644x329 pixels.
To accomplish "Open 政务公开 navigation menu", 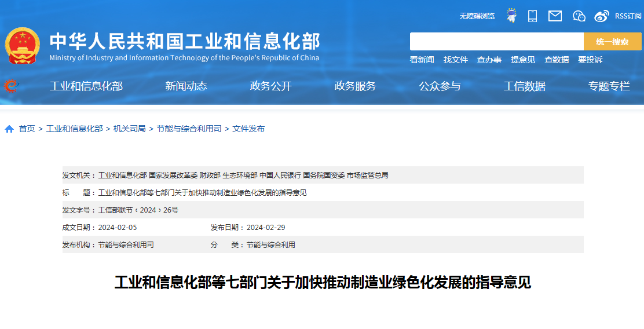I will (270, 86).
